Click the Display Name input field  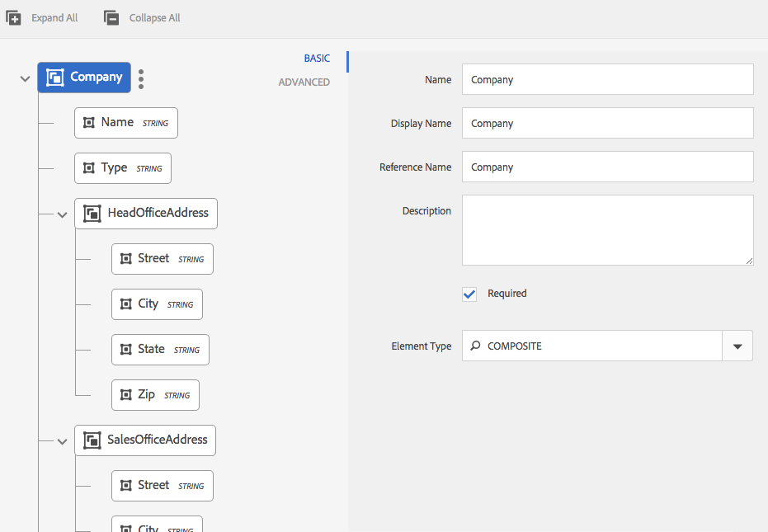click(607, 124)
